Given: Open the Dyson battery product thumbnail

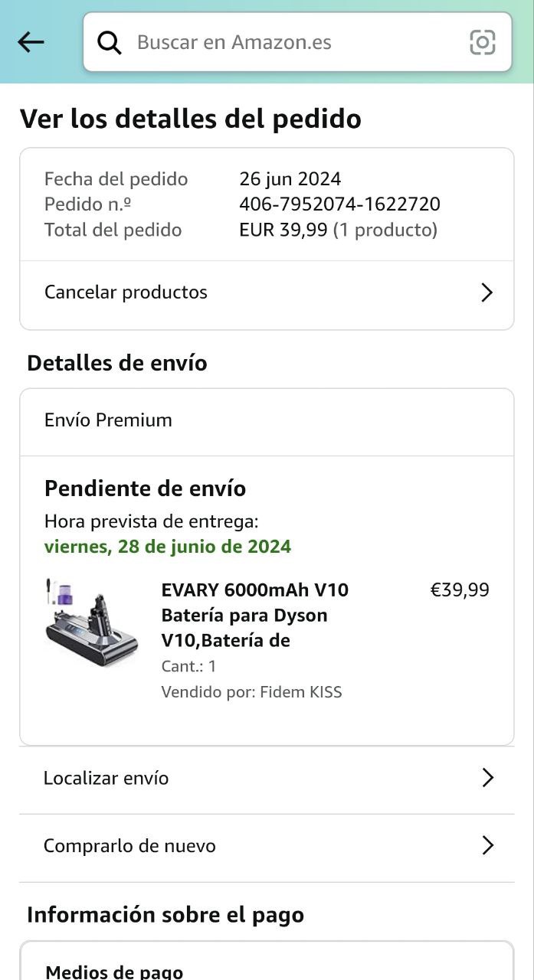Looking at the screenshot, I should [x=92, y=622].
